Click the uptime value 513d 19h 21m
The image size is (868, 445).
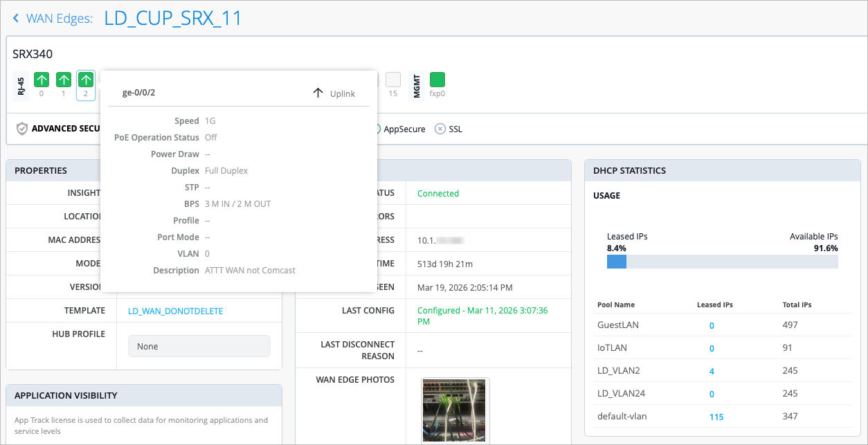[445, 264]
